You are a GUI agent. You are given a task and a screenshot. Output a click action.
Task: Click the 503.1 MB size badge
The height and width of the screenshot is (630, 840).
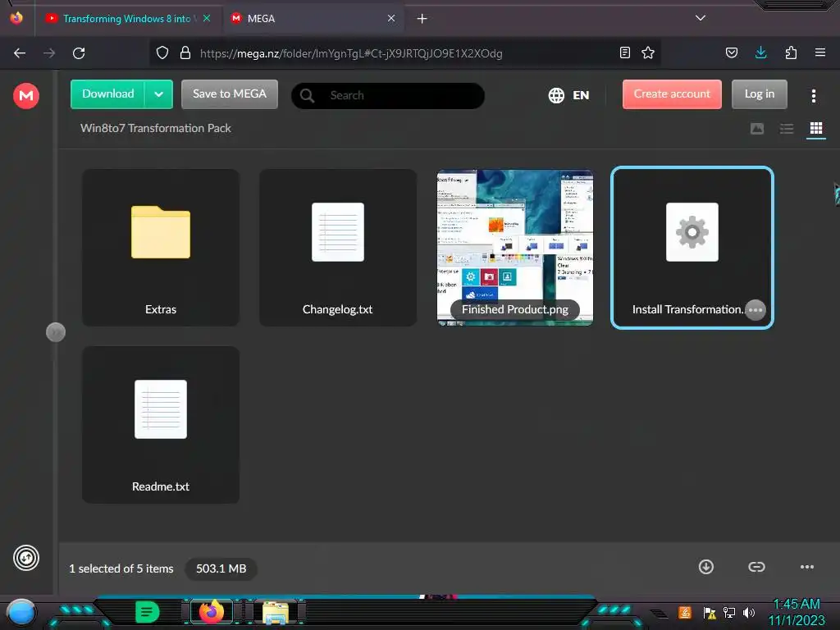(x=221, y=568)
